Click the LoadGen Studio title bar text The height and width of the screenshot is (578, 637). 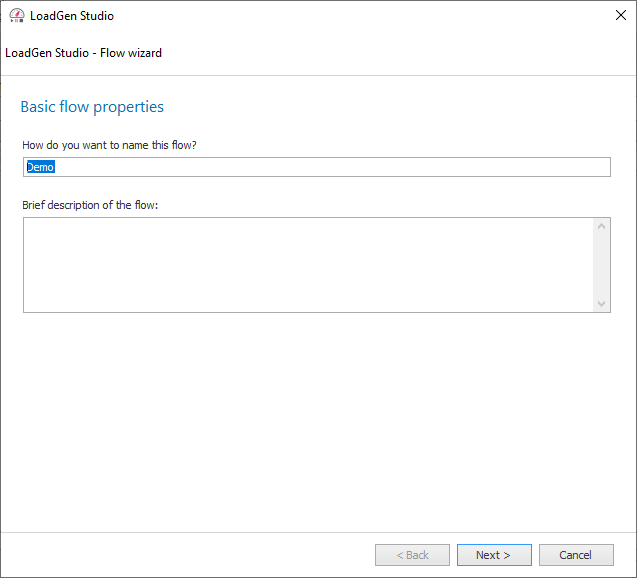(72, 16)
